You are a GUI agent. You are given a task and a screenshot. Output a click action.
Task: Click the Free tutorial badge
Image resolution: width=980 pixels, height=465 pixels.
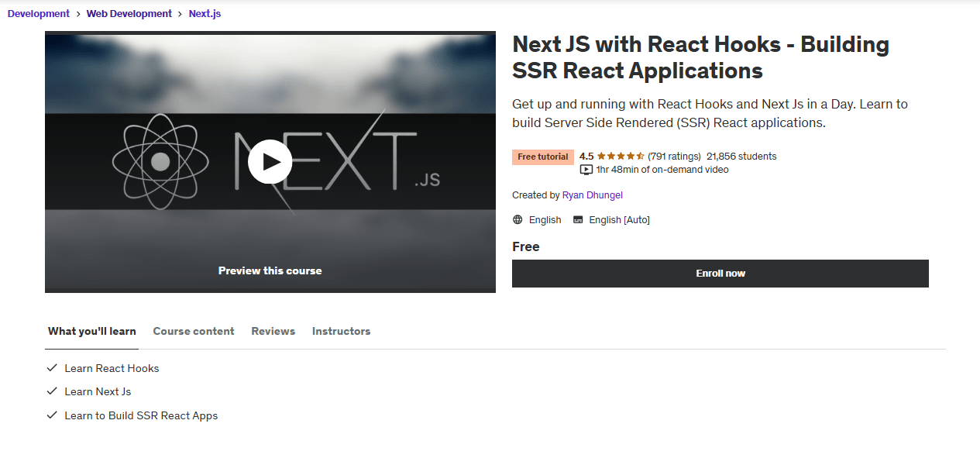coord(542,157)
